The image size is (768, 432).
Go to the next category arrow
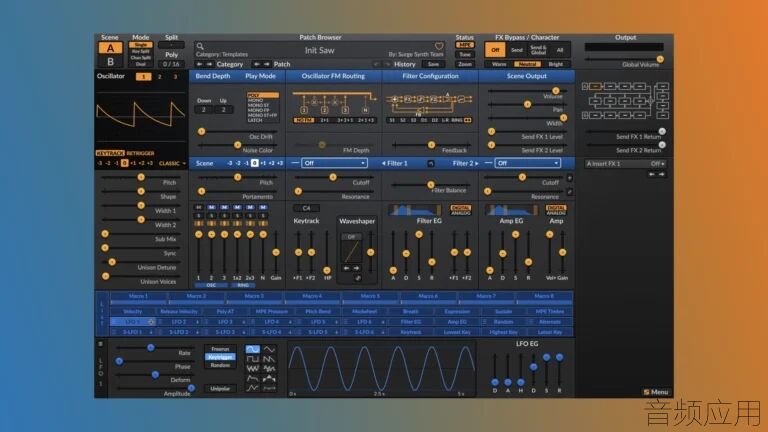click(209, 64)
